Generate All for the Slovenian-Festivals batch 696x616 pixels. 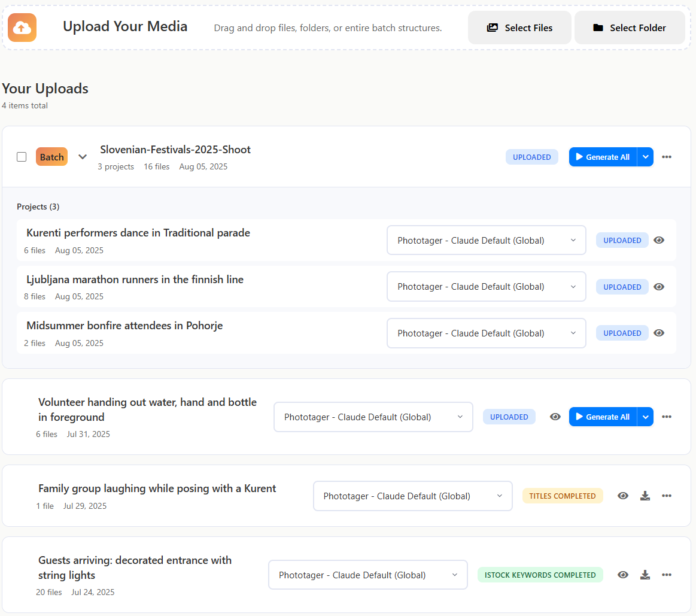coord(603,157)
